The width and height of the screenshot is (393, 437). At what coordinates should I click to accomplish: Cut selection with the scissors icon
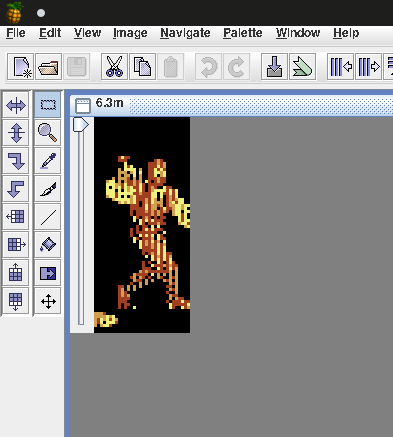(114, 66)
